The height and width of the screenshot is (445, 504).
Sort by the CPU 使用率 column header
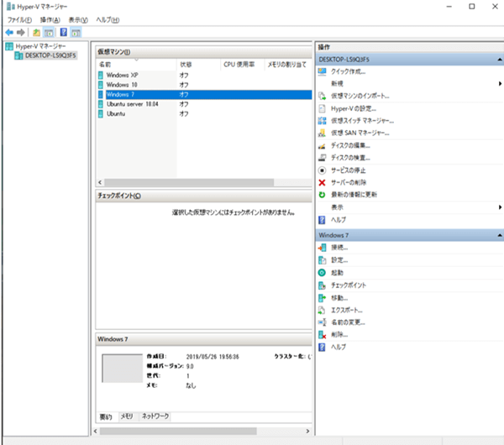(x=243, y=65)
